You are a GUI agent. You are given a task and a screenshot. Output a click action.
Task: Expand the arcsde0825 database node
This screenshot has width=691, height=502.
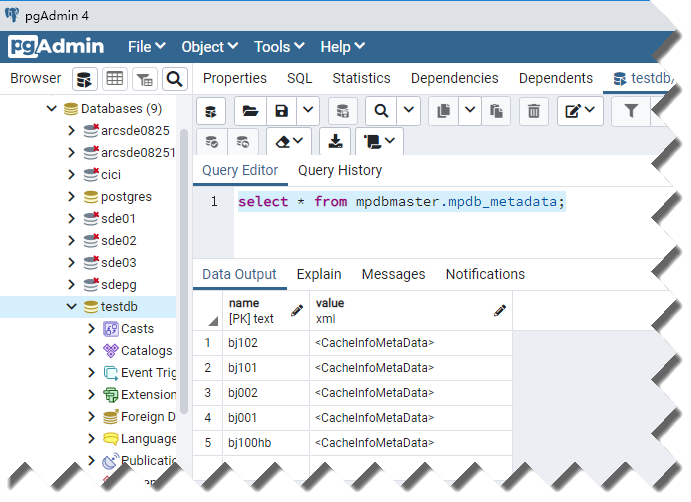coord(72,130)
